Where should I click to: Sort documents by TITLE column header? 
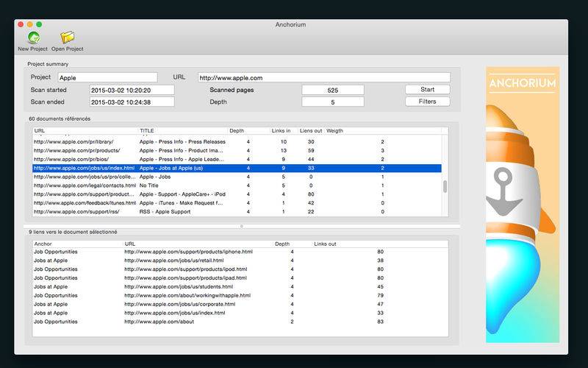[x=183, y=131]
